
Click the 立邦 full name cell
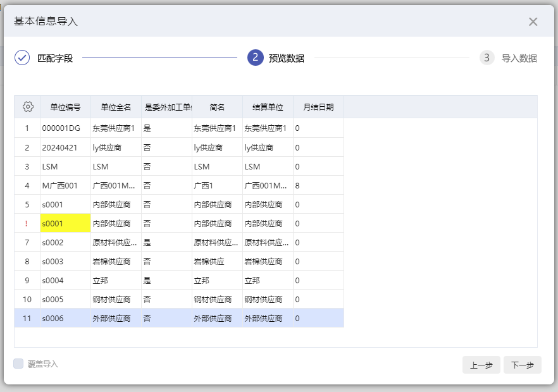[116, 280]
